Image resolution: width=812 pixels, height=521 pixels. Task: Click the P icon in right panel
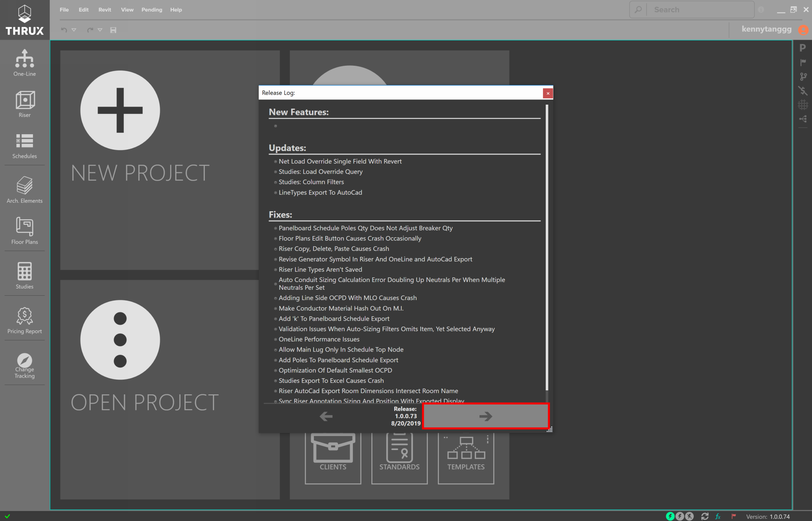coord(803,48)
